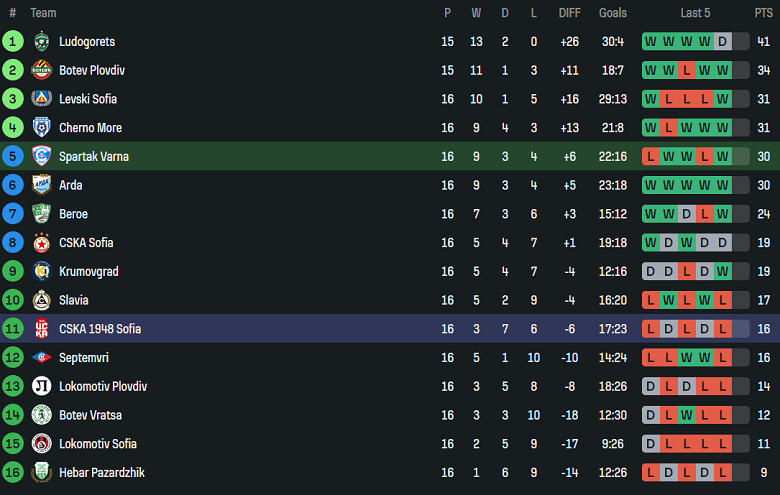Open the Arda team link
This screenshot has height=495, width=780.
(x=70, y=185)
